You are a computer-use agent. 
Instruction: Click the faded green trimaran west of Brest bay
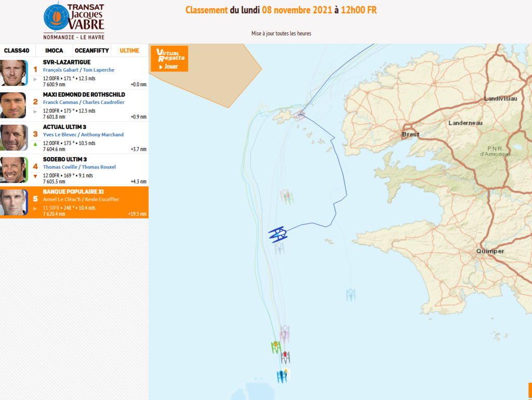[289, 198]
